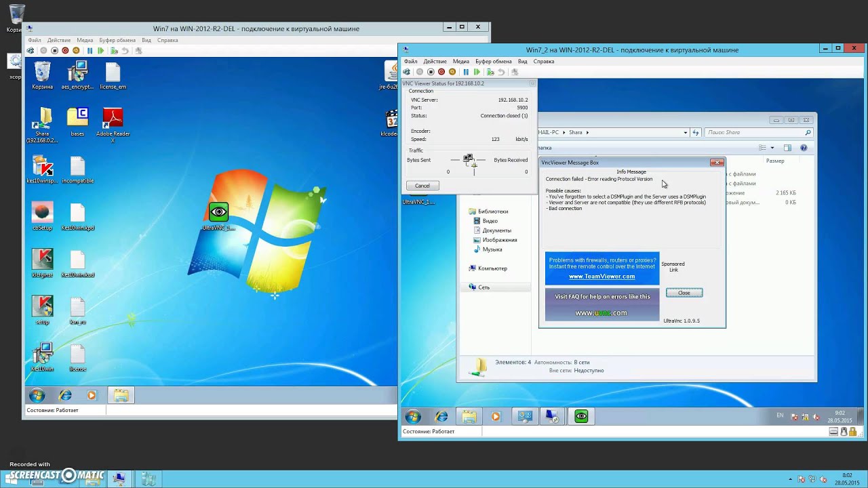Select bases folder on Win7 desktop

[x=77, y=122]
